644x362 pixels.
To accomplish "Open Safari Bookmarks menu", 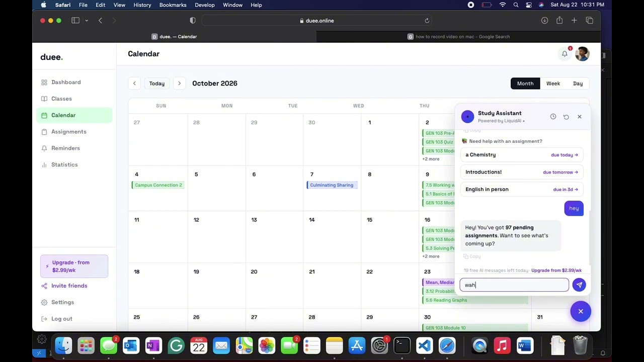I will tap(173, 5).
